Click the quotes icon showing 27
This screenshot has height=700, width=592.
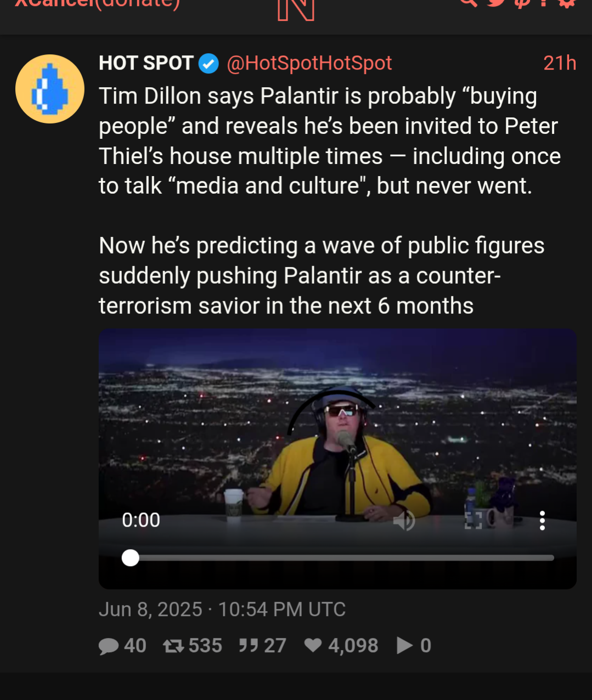(x=249, y=645)
